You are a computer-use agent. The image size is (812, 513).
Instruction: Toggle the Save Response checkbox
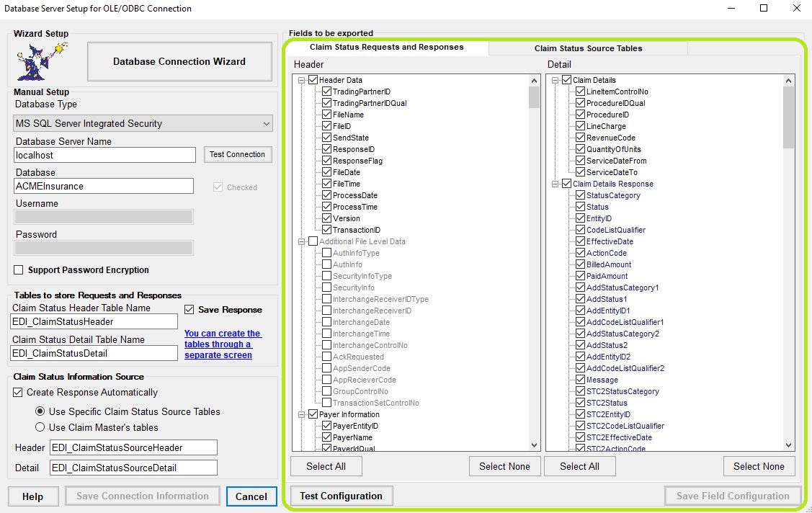click(189, 310)
